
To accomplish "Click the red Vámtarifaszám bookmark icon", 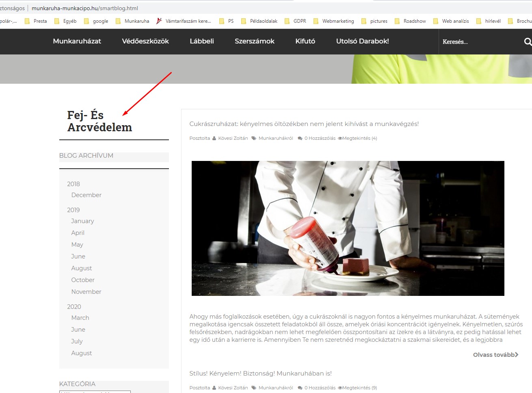I will pyautogui.click(x=158, y=21).
